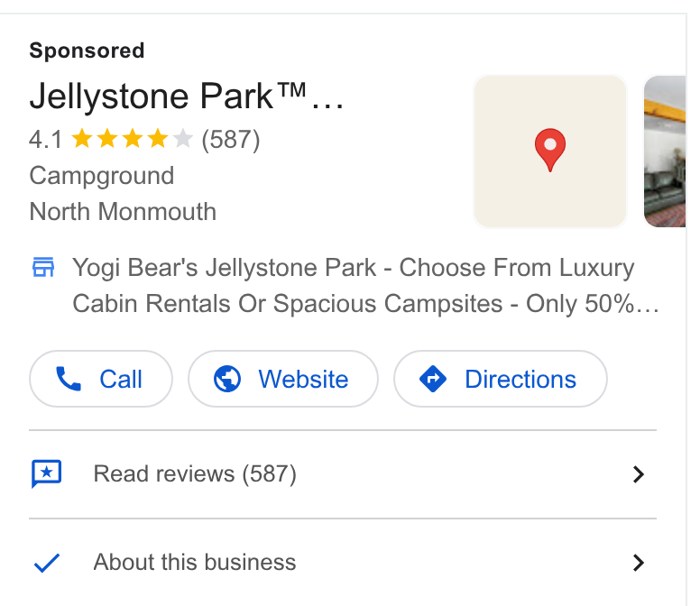Open the About this business row
Viewport: 700px width, 606px height.
[x=343, y=563]
